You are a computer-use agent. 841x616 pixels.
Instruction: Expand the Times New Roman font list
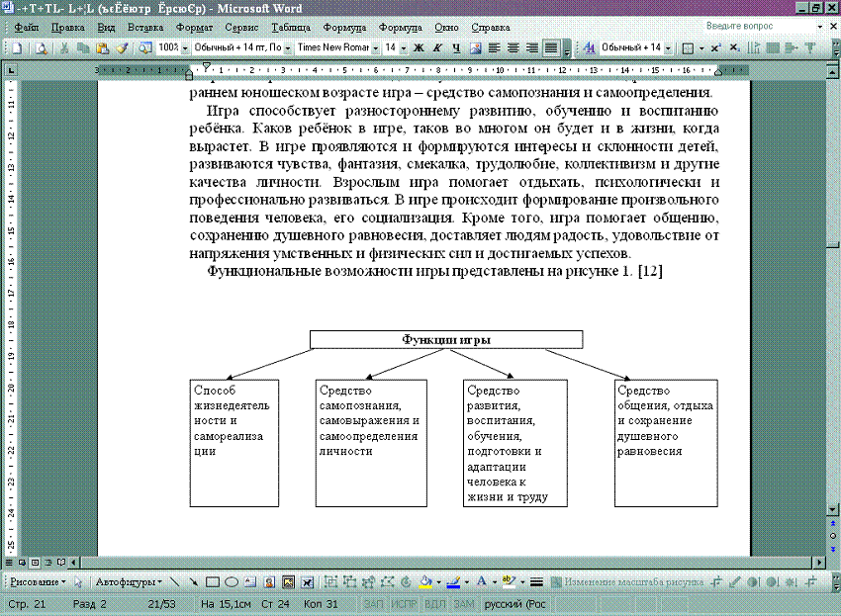point(374,47)
